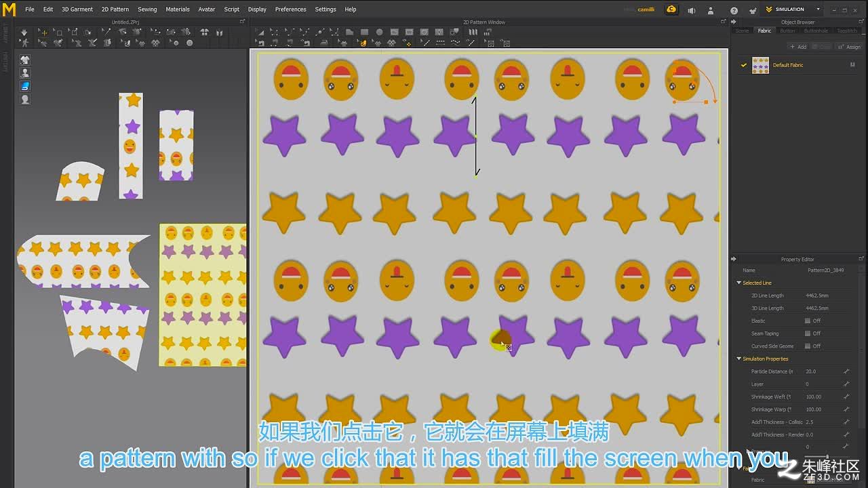Select the 3D Select/Move tool icon
Viewport: 868px width, 488px height.
44,33
